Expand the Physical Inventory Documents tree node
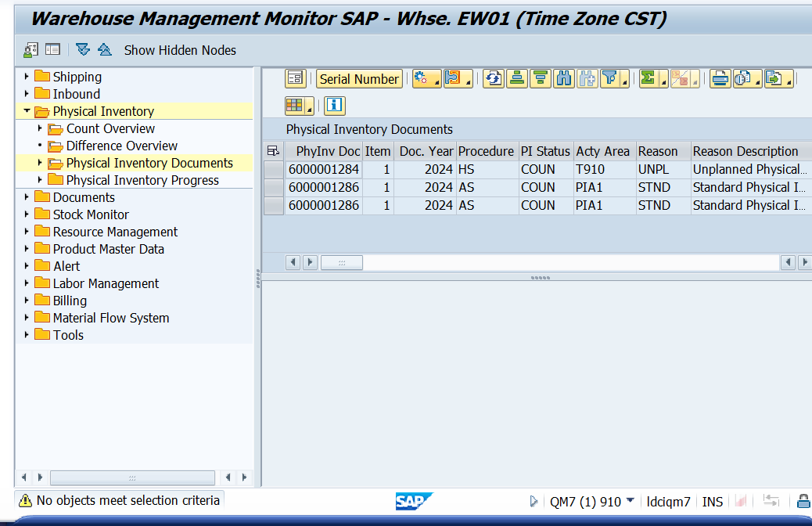This screenshot has width=812, height=526. [40, 163]
